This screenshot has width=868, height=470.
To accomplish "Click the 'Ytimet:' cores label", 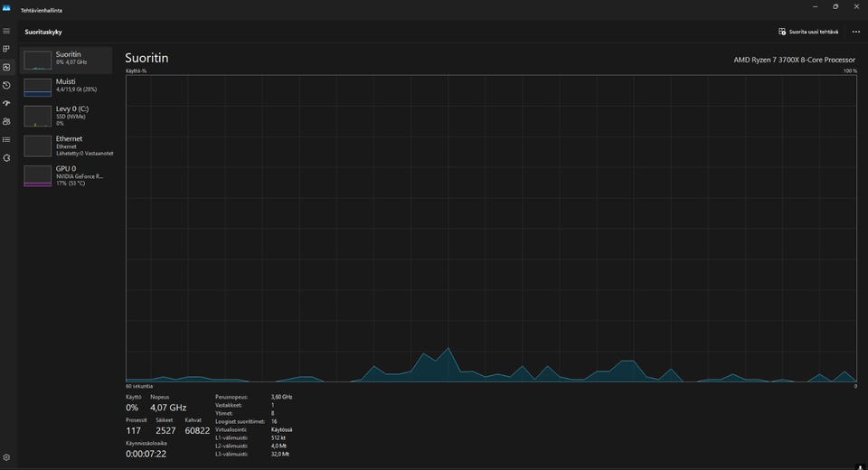I will 224,414.
